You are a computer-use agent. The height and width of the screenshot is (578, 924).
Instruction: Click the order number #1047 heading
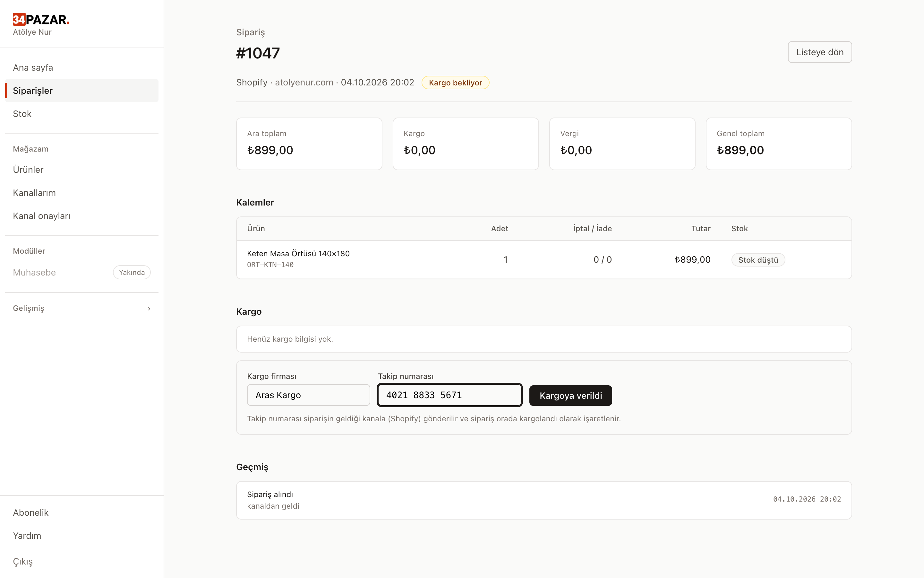click(258, 53)
